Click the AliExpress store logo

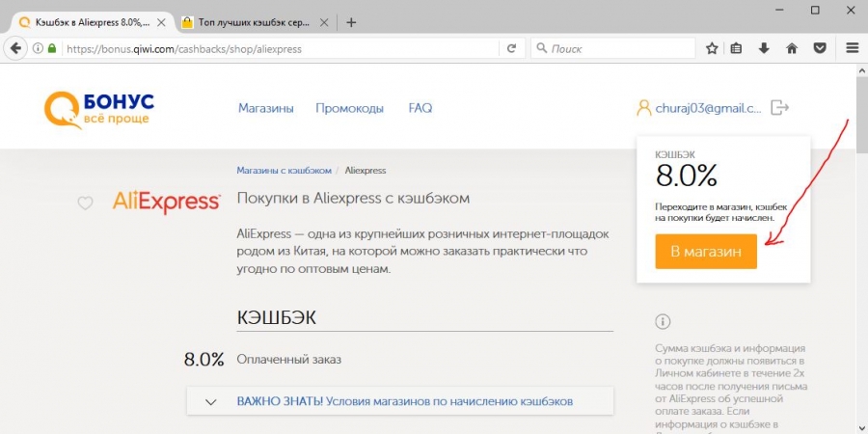click(x=167, y=203)
